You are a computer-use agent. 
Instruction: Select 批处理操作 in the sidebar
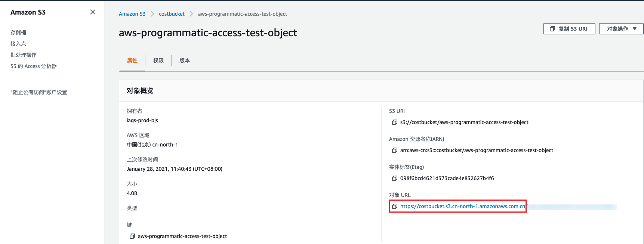(x=24, y=55)
